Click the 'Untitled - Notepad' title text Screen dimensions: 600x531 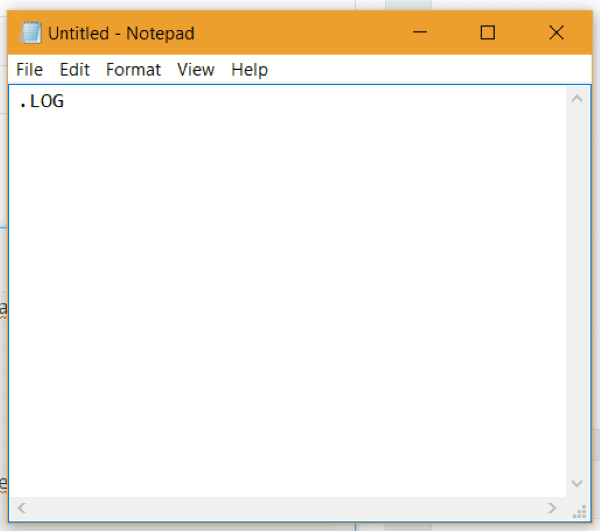[121, 33]
